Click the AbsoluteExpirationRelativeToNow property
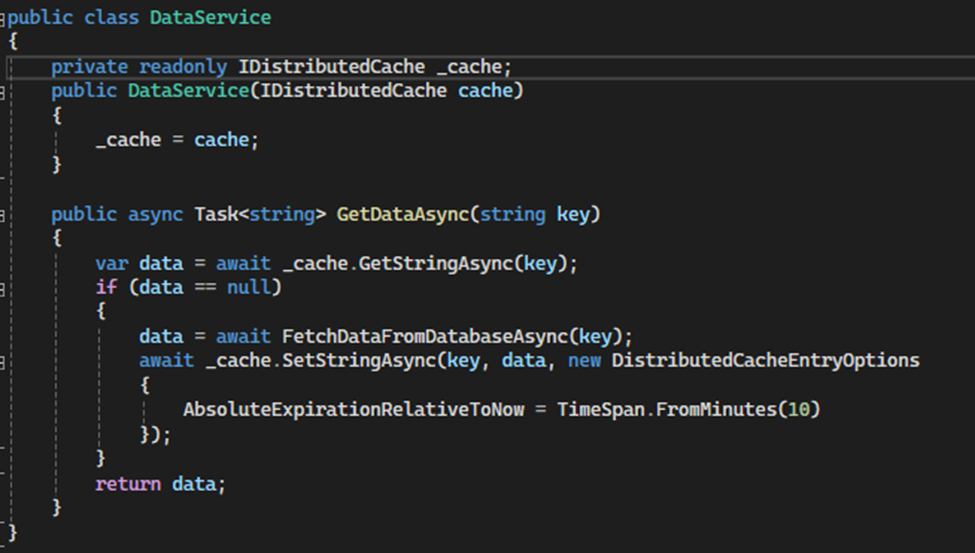 tap(353, 410)
